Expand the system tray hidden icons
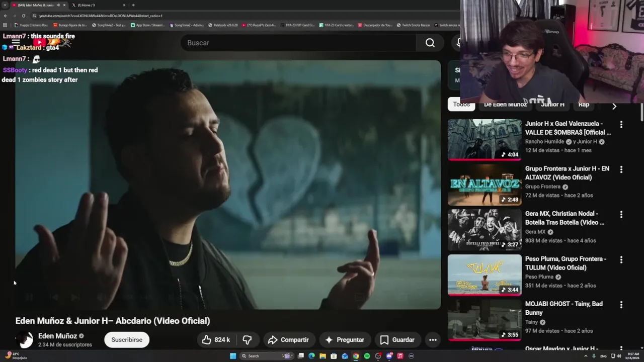644x362 pixels. [x=586, y=356]
